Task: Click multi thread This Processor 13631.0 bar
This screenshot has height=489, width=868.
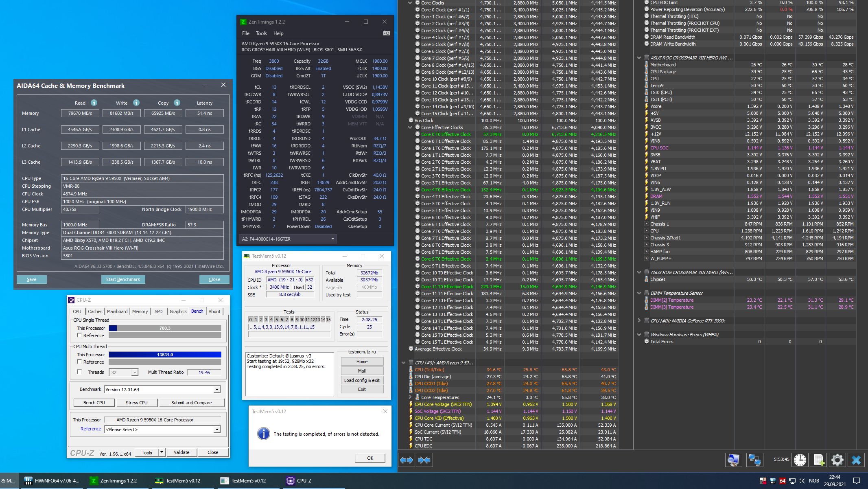Action: point(165,355)
